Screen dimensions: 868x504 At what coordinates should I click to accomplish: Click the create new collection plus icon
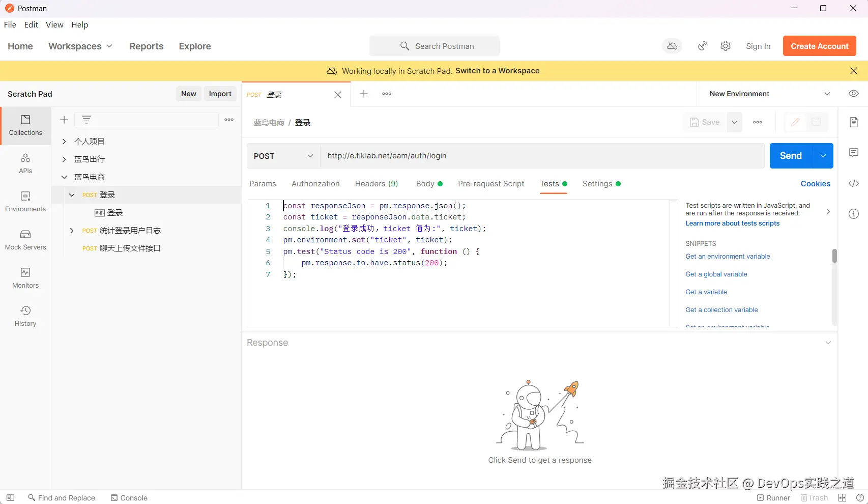[x=64, y=120]
